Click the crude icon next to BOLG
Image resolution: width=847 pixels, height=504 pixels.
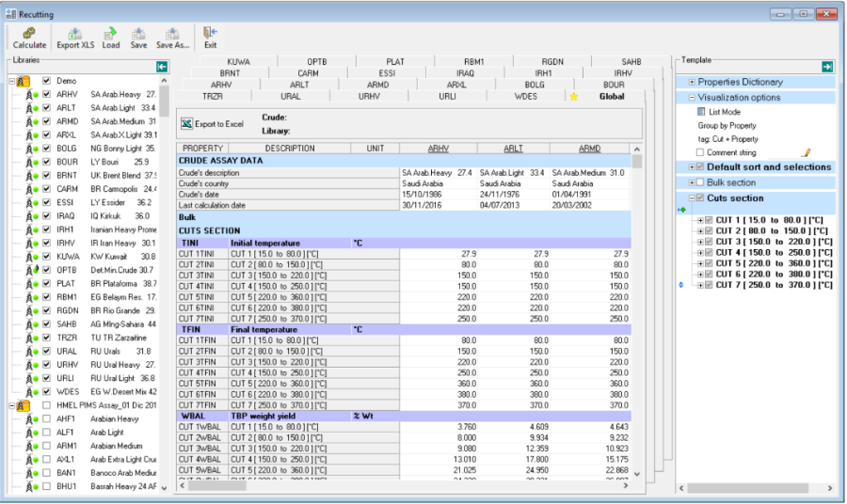click(x=32, y=149)
